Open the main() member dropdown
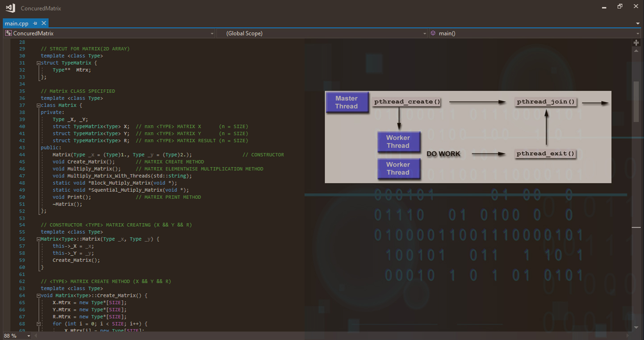644x340 pixels. click(x=637, y=33)
